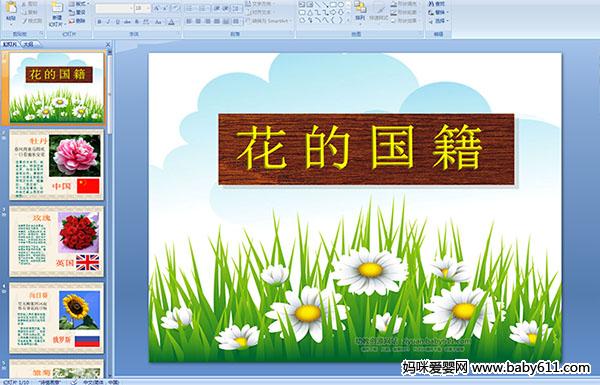This screenshot has height=385, width=600.
Task: Open the font name dropdown
Action: click(x=131, y=8)
